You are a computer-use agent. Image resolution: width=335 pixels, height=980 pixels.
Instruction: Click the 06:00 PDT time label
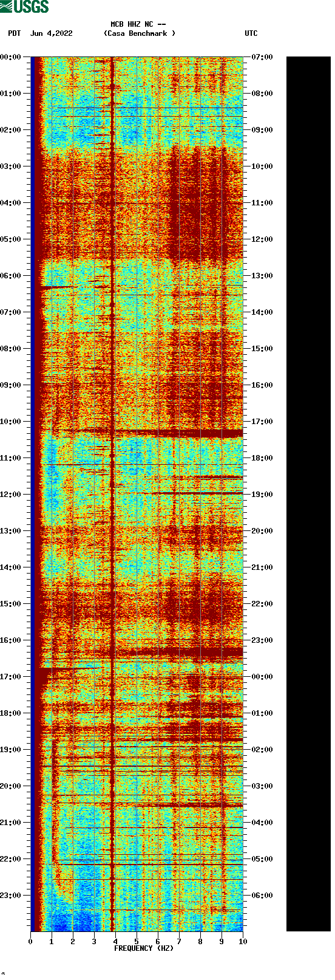click(x=11, y=276)
